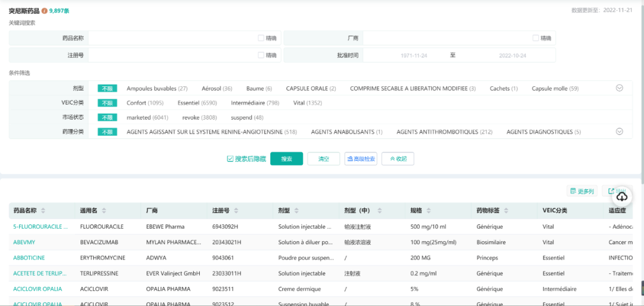Viewport: 644px width, 306px height.
Task: Open the 更多列 column options button
Action: 582,191
